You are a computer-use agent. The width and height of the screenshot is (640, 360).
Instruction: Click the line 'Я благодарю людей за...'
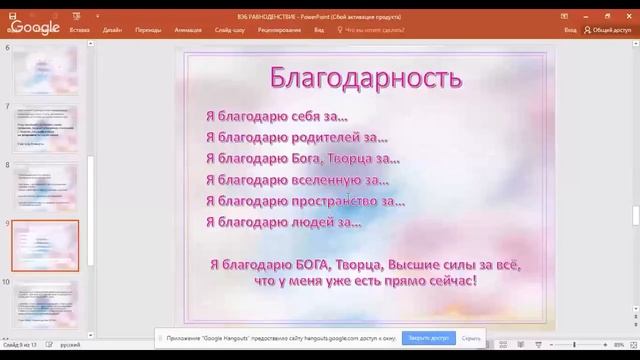click(x=284, y=222)
